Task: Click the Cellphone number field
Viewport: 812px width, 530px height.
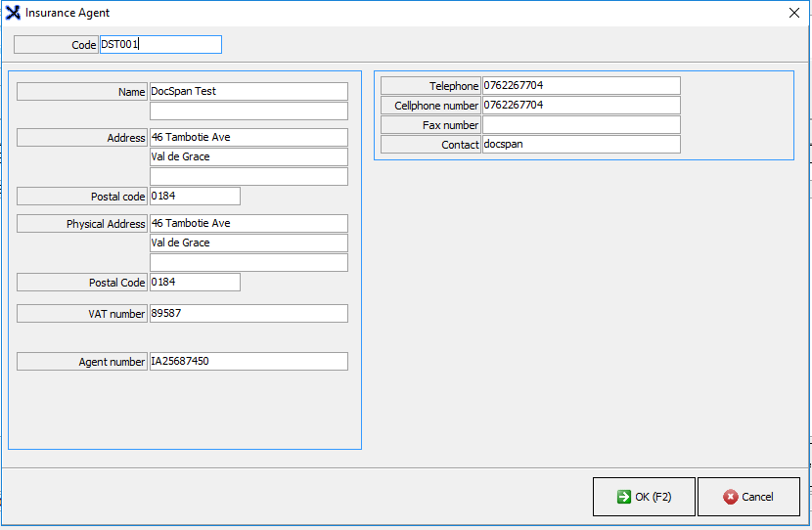Action: pos(580,106)
